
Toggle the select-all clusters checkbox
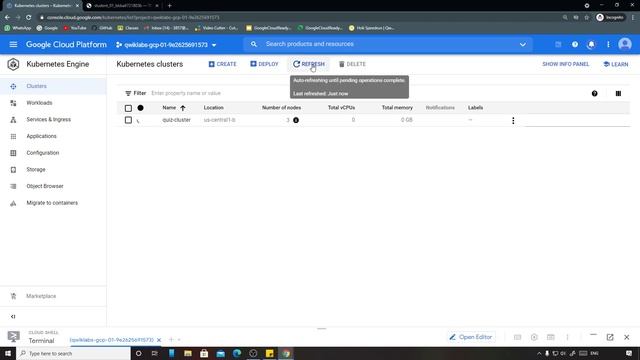128,108
